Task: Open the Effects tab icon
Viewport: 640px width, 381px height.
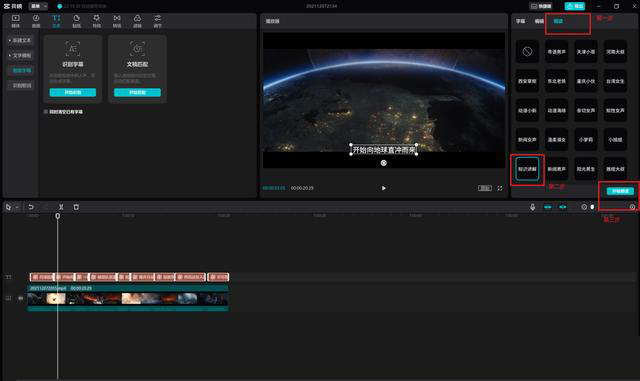Action: coord(97,21)
